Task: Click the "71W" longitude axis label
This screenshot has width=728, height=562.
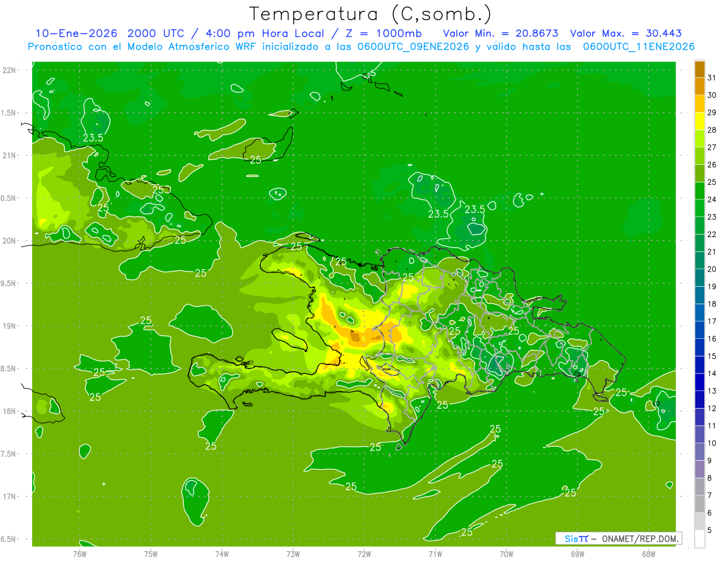Action: (435, 554)
